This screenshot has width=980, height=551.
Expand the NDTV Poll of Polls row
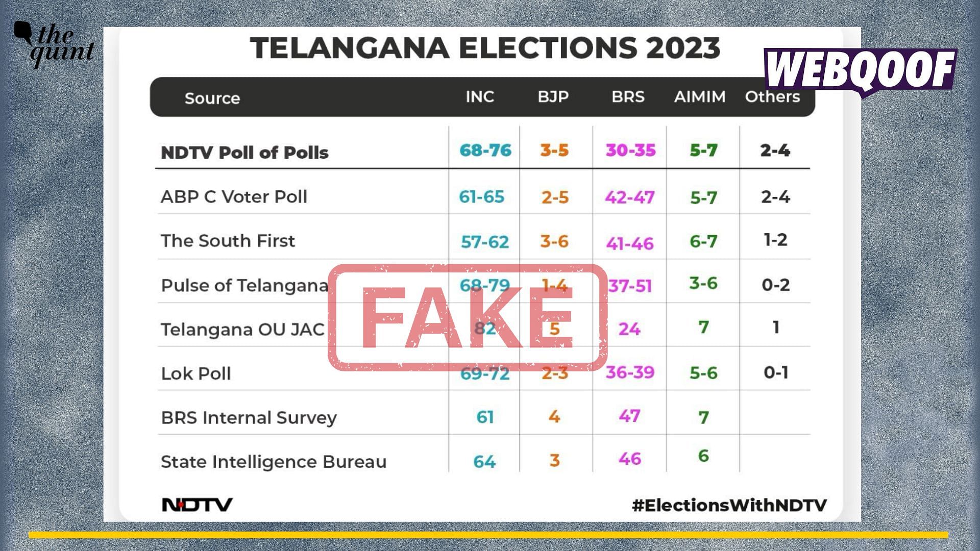(214, 152)
